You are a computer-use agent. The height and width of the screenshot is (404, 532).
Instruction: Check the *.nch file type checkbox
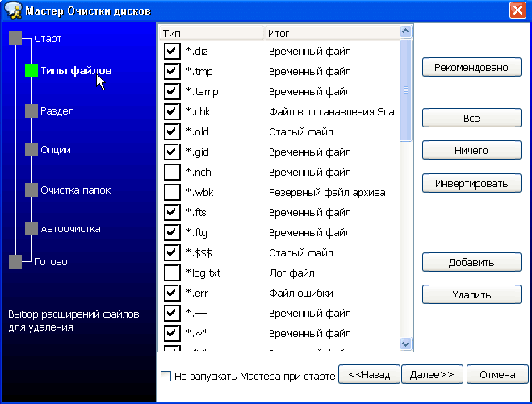(172, 172)
